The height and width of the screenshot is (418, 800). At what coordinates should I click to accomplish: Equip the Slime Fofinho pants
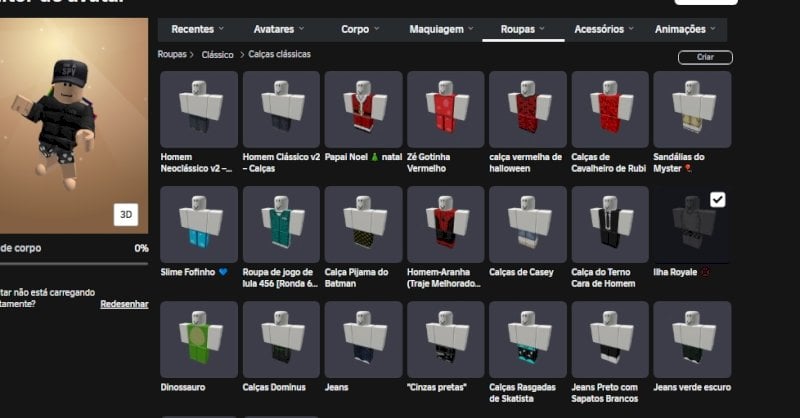pos(199,225)
